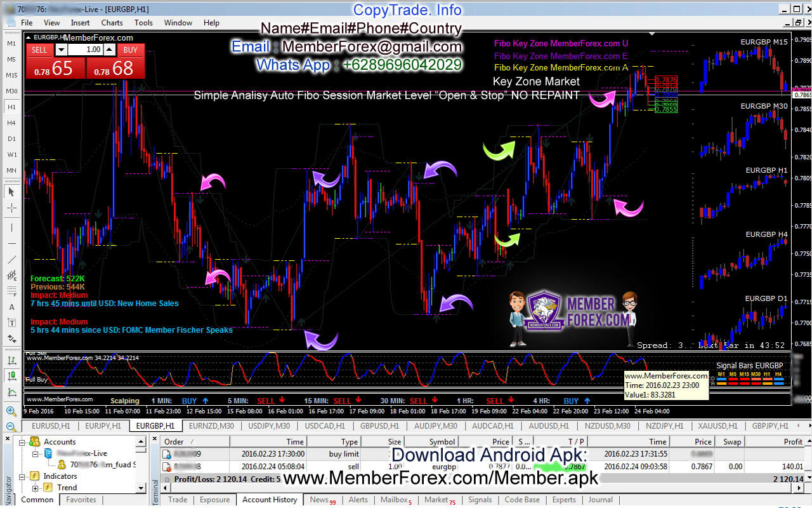Open the Help menu
The image size is (812, 508).
211,22
